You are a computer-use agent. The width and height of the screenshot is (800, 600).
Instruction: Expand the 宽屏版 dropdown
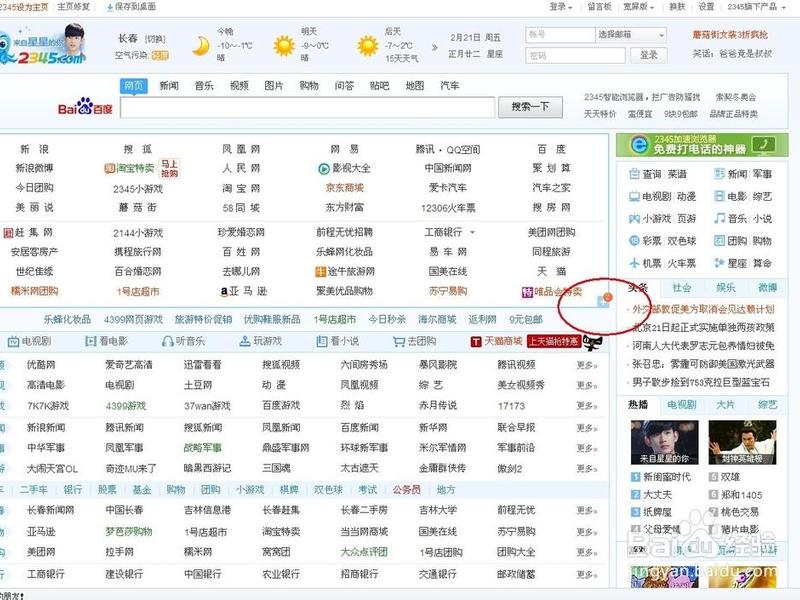(x=638, y=7)
